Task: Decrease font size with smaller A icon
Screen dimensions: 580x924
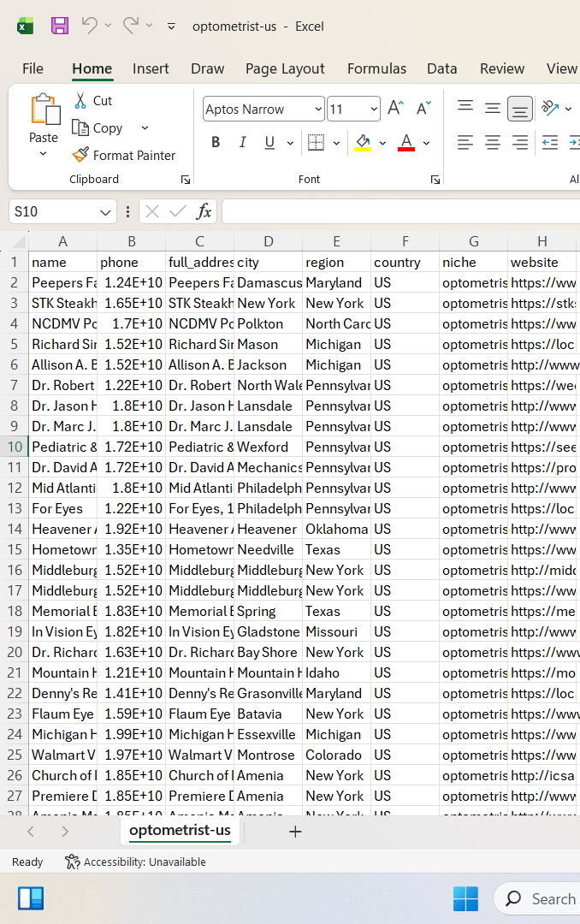Action: click(423, 108)
